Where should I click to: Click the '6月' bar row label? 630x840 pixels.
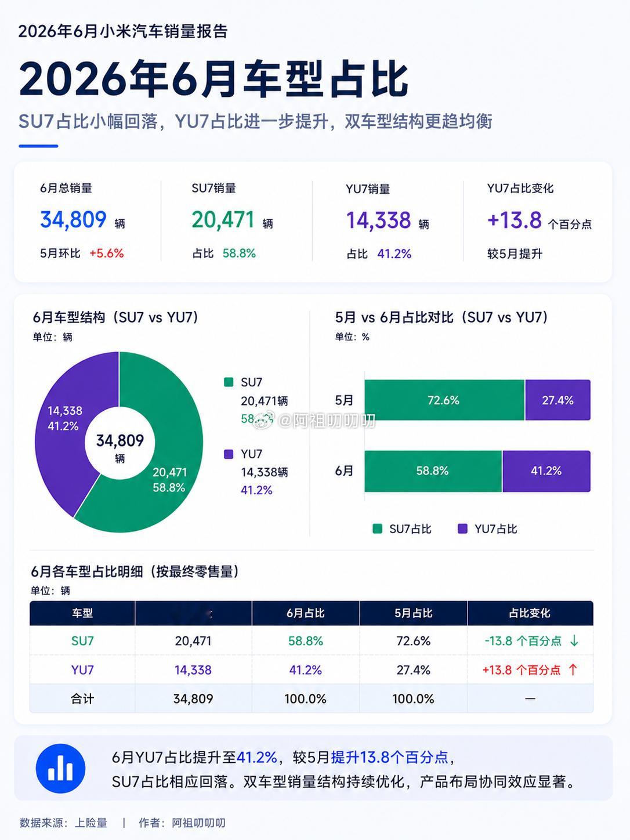[344, 471]
